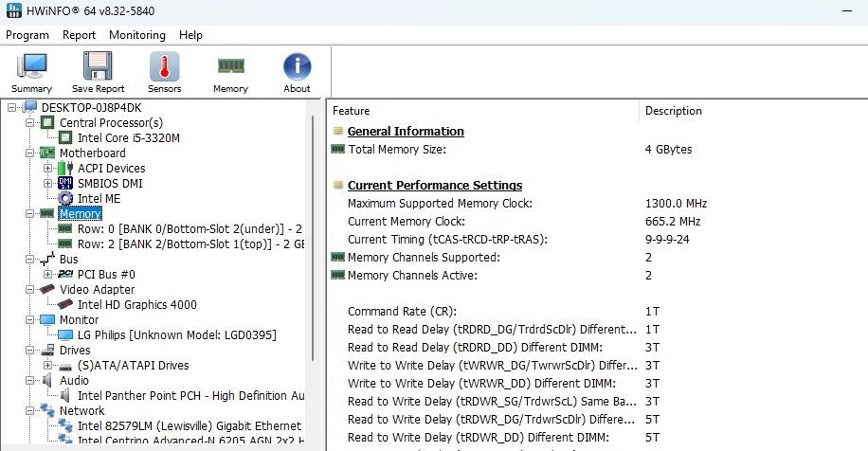Expand the (S)ATA/ATAPI Drives node
Screen dimensions: 868x451
(x=48, y=366)
